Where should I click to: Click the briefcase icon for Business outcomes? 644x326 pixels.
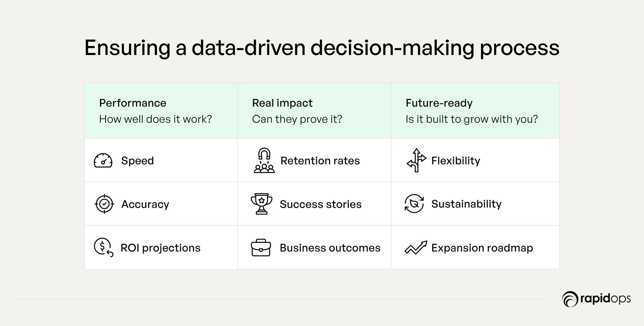click(x=261, y=248)
